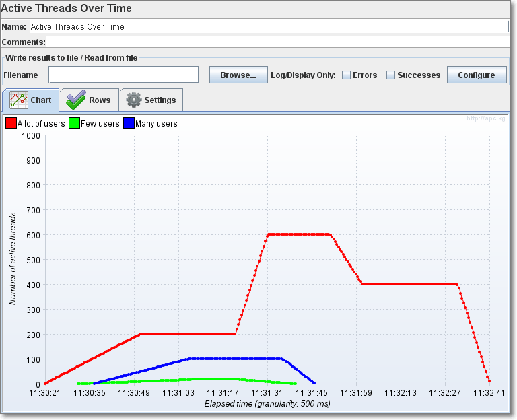Screen dimensions: 517x420
Task: Click the Elapsed time granularity axis title
Action: point(267,404)
